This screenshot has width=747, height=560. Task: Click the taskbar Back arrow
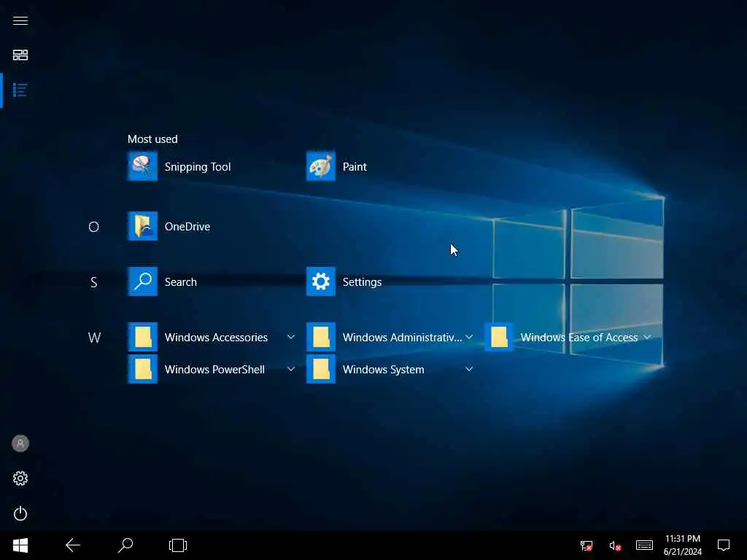72,545
